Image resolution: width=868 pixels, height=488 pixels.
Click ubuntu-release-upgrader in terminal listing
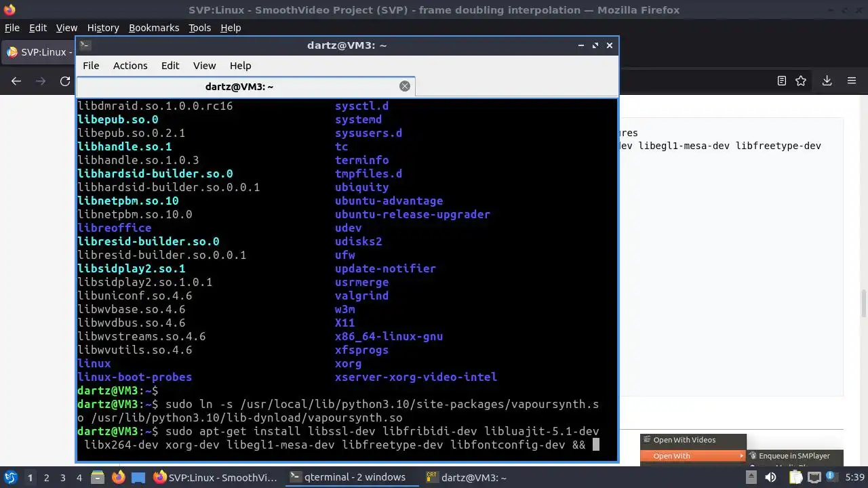point(412,214)
